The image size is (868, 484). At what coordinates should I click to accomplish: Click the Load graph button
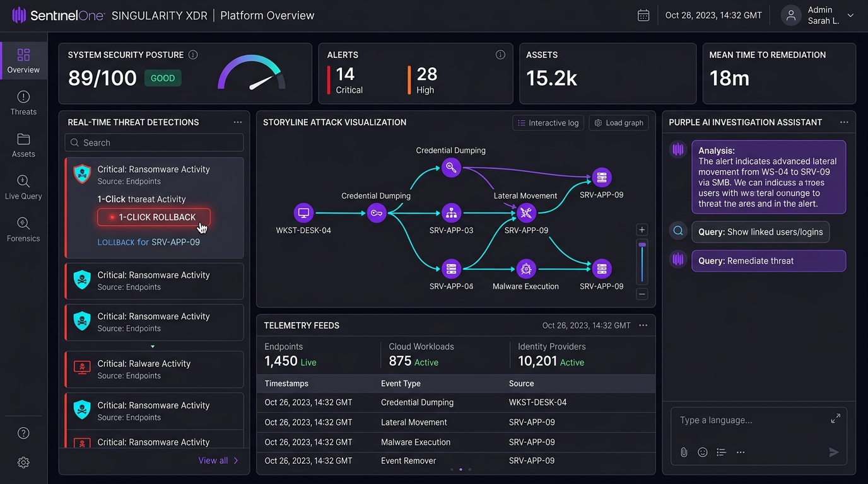tap(619, 123)
